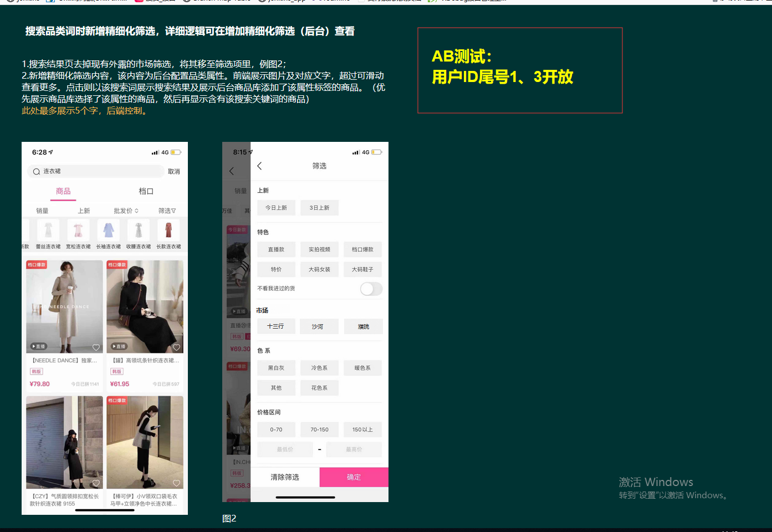Select the 直播款 filter chip
Screen dimensions: 772x532
pyautogui.click(x=276, y=250)
